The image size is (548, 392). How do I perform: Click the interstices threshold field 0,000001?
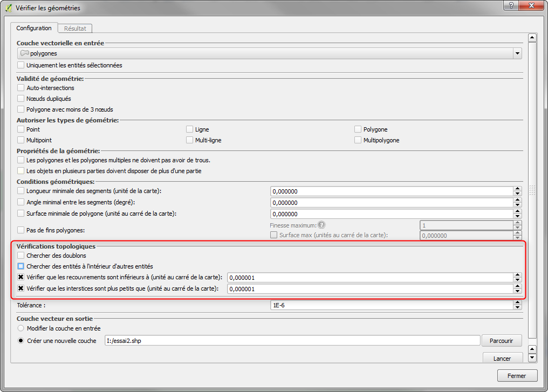click(370, 289)
